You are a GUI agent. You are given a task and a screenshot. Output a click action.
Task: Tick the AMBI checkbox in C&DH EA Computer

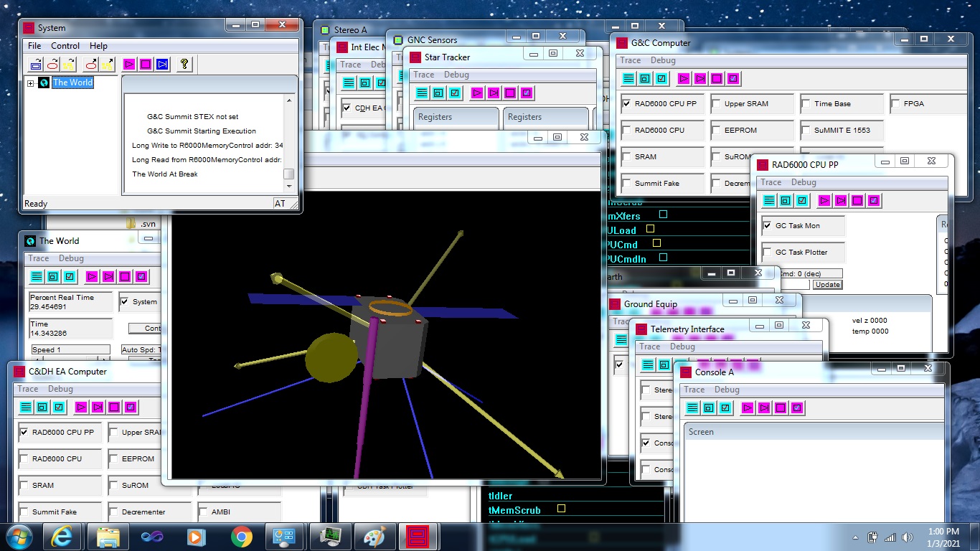tap(204, 512)
